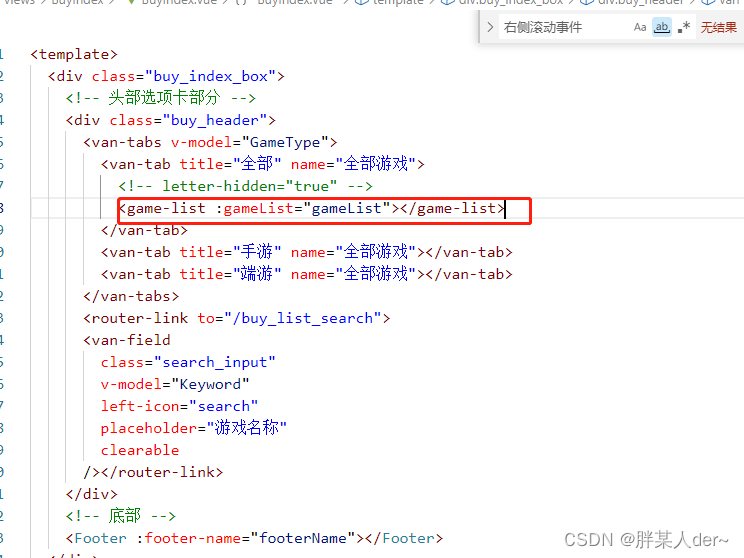Click the opening <template> tag
This screenshot has height=558, width=744.
click(74, 54)
